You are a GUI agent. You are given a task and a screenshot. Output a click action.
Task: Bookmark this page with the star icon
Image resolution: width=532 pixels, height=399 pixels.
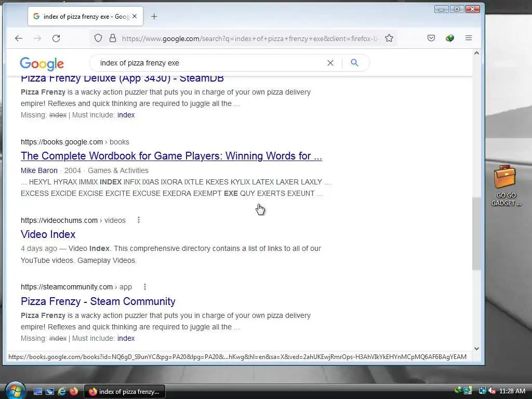(x=389, y=38)
